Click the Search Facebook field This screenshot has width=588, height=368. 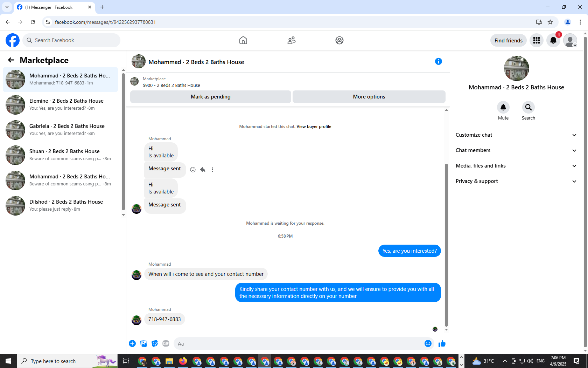click(71, 40)
